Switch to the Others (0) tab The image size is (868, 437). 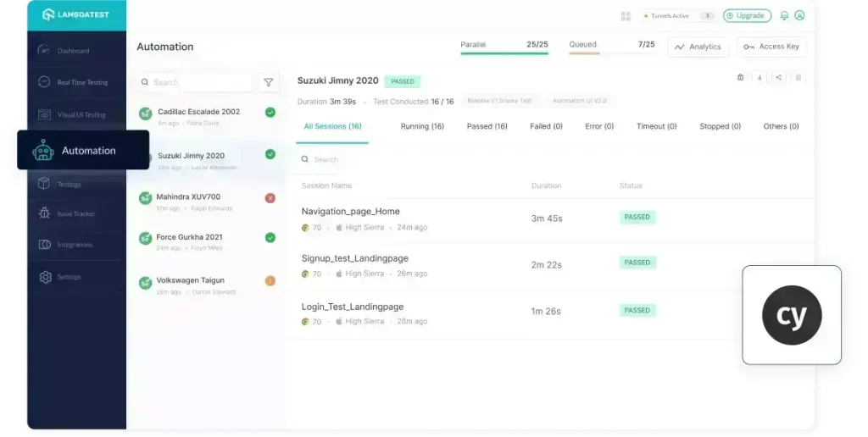coord(781,127)
